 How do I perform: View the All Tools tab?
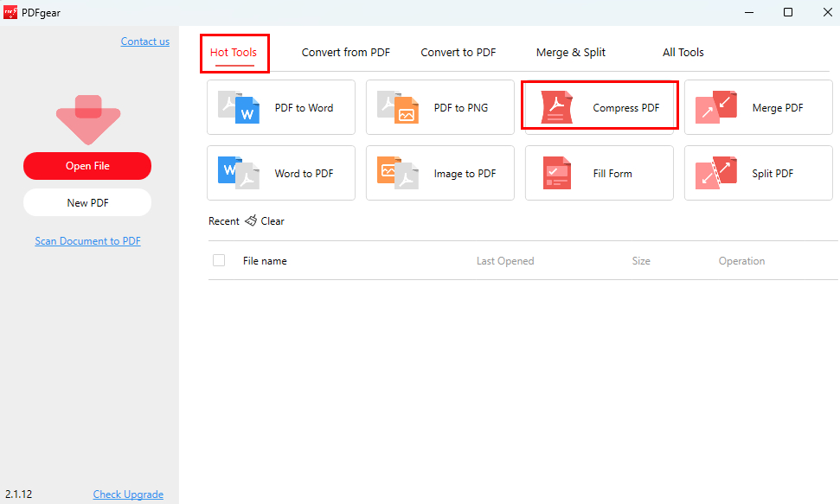(x=683, y=52)
